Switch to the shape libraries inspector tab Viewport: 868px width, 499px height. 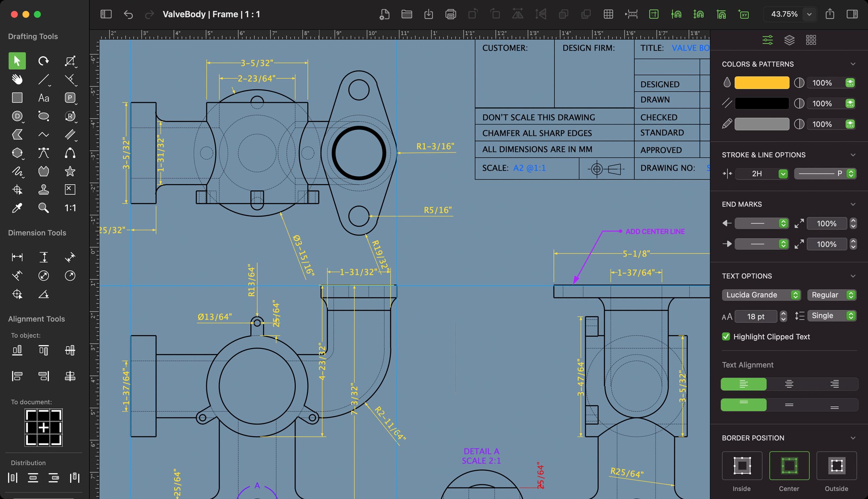[812, 40]
